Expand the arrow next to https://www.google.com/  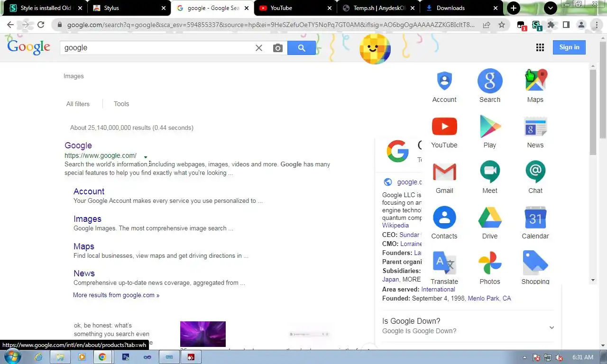(x=146, y=157)
